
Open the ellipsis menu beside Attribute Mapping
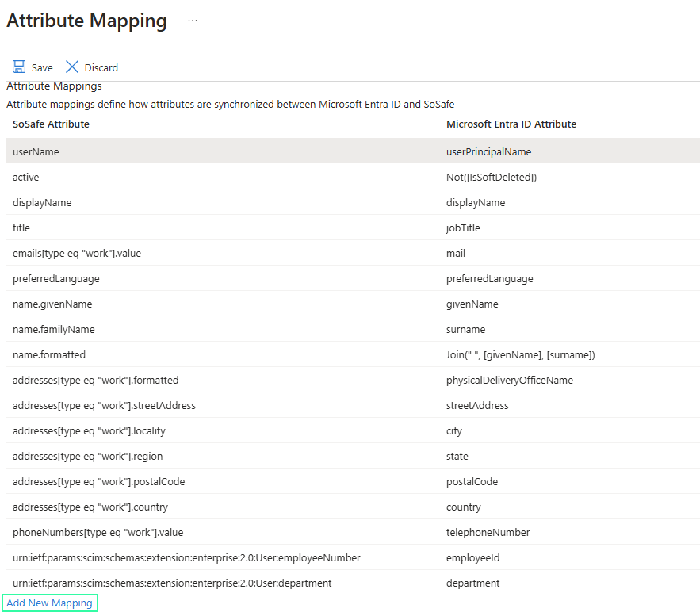click(193, 21)
